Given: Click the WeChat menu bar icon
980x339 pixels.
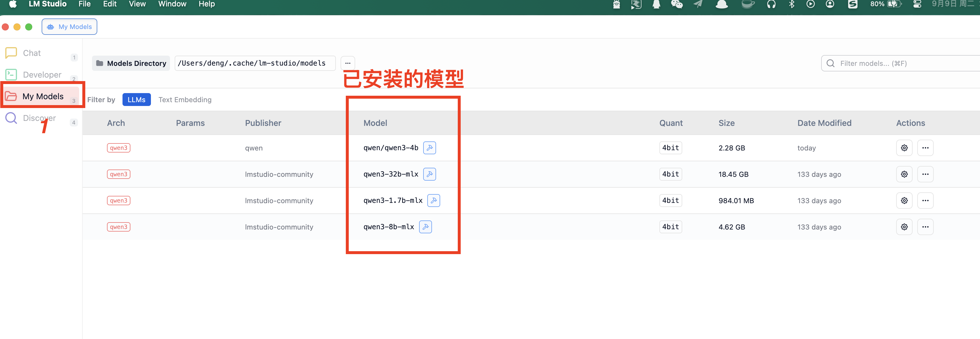Looking at the screenshot, I should 676,4.
